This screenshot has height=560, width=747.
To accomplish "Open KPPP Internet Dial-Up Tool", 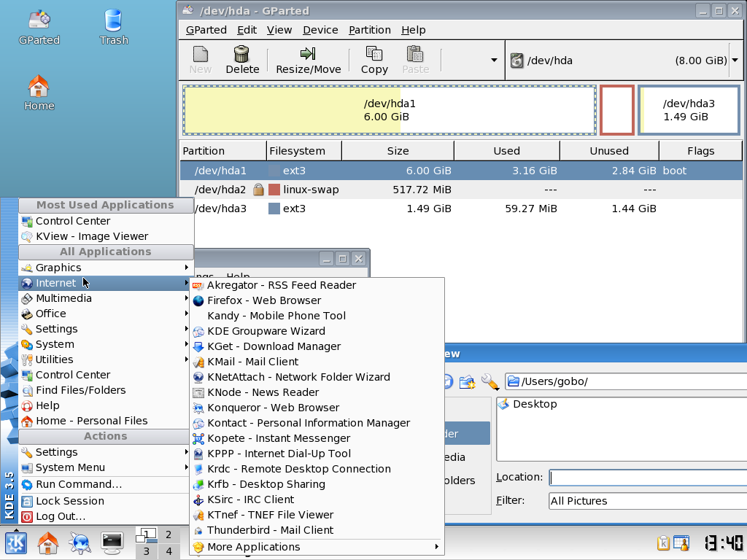I will 317,454.
